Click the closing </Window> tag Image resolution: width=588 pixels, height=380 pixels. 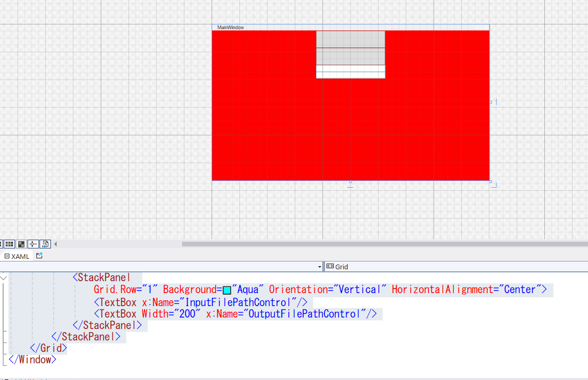pos(32,360)
